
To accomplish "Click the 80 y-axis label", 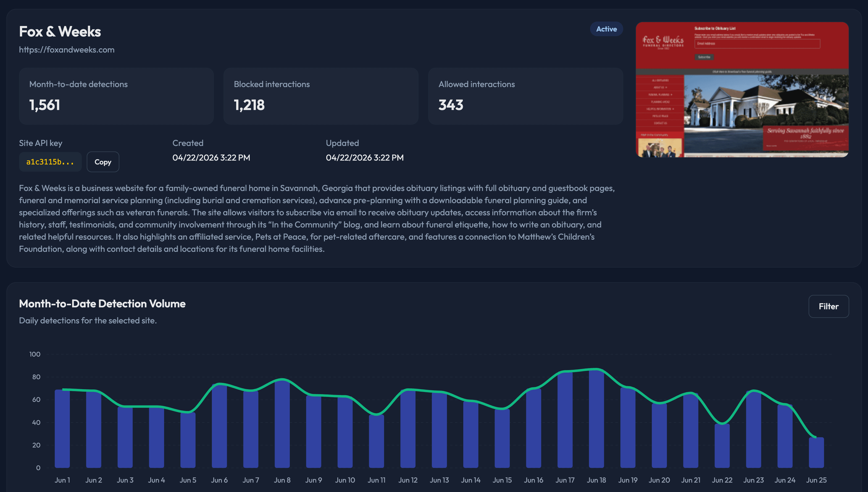I will tap(36, 377).
